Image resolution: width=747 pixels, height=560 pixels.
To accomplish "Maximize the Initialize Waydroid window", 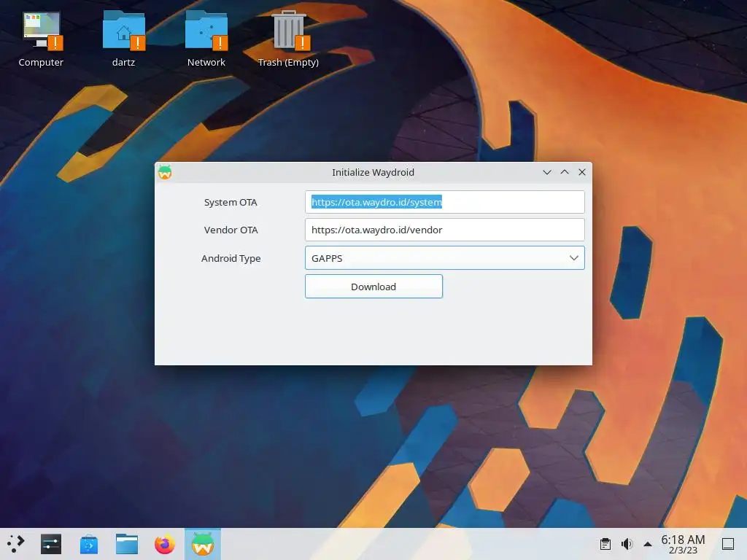I will [x=565, y=172].
